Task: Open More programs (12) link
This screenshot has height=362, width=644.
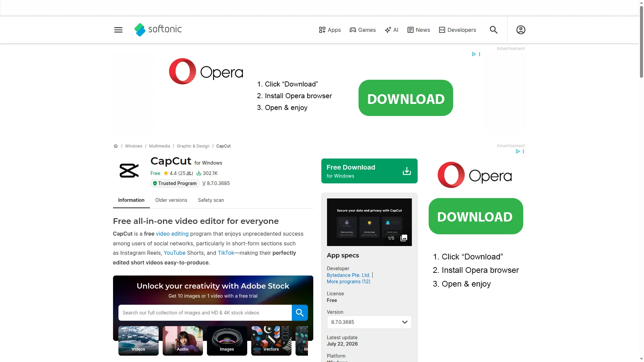Action: click(x=348, y=282)
